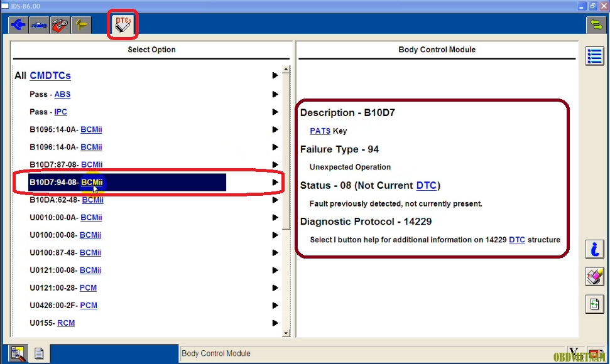This screenshot has height=364, width=610.
Task: Expand the B1095:14-0A row arrow
Action: (275, 129)
